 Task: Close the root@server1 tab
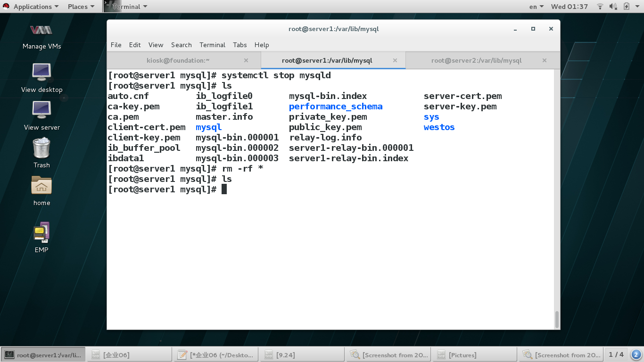[395, 60]
